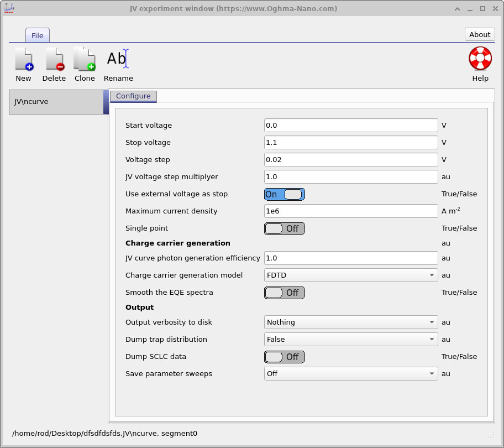Toggle Use external voltage as stop
This screenshot has width=504, height=448.
(284, 194)
